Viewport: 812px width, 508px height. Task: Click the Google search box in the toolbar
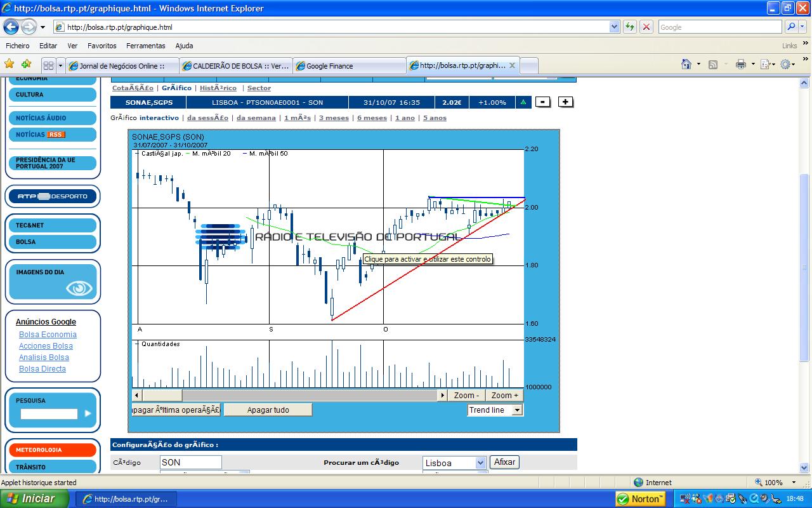pos(720,27)
